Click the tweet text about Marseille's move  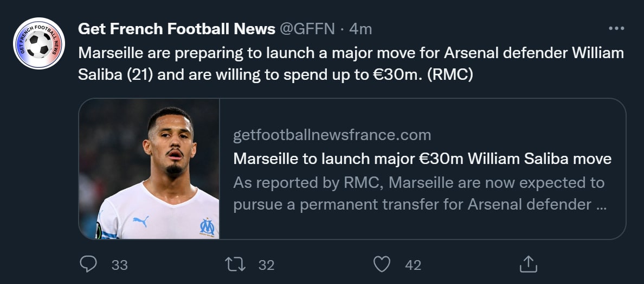351,64
